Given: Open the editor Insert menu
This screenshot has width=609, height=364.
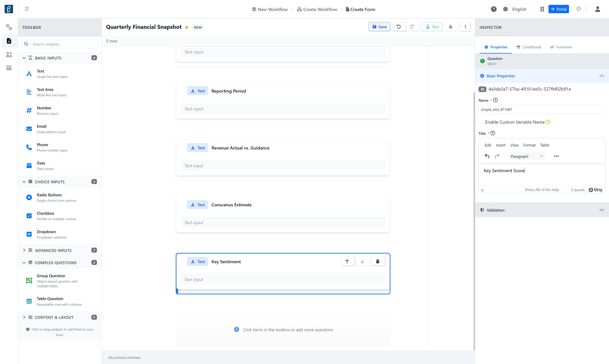Looking at the screenshot, I should pos(500,145).
